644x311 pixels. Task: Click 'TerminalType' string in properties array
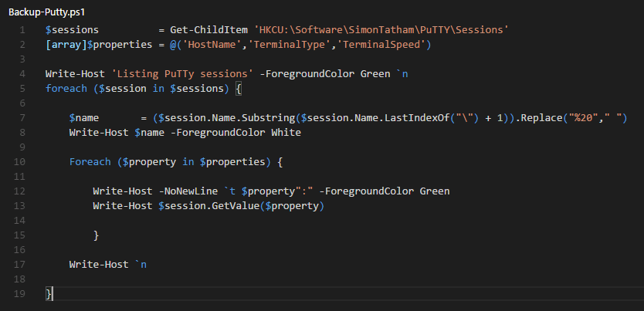291,45
